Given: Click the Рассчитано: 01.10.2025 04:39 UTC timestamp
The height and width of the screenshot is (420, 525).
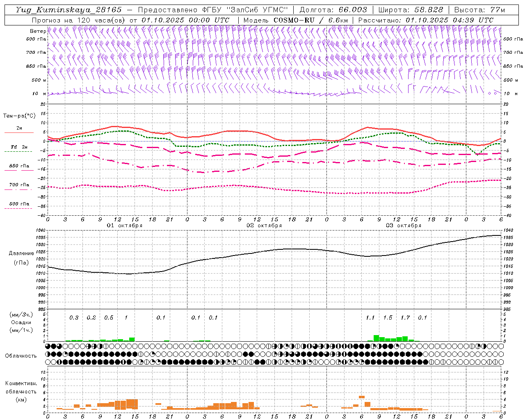Looking at the screenshot, I should coord(426,20).
